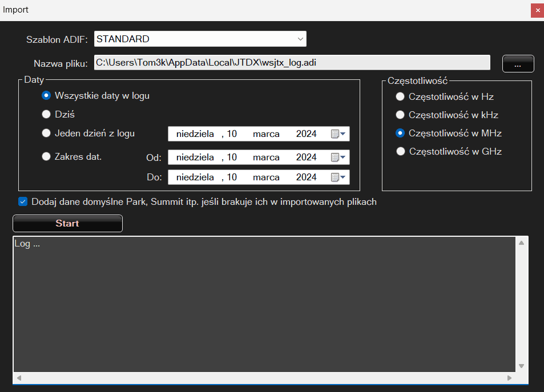Click inside the Log text area
The width and height of the screenshot is (544, 392).
point(264,304)
